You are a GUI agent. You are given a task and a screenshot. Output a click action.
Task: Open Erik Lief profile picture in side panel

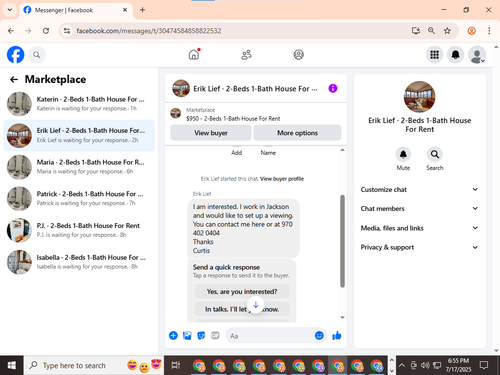point(419,97)
